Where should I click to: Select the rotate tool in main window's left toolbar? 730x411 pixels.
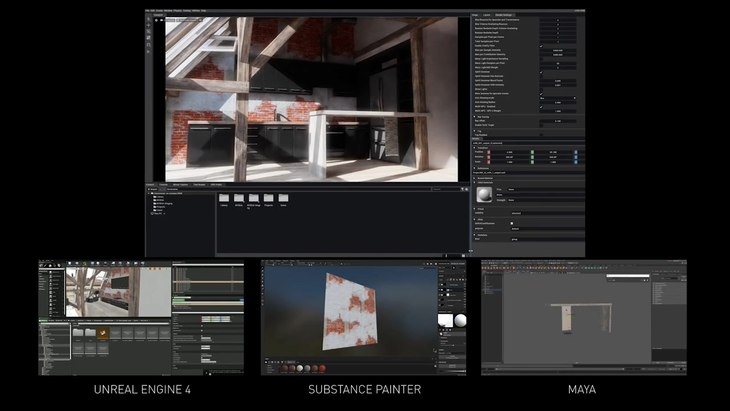(x=149, y=31)
